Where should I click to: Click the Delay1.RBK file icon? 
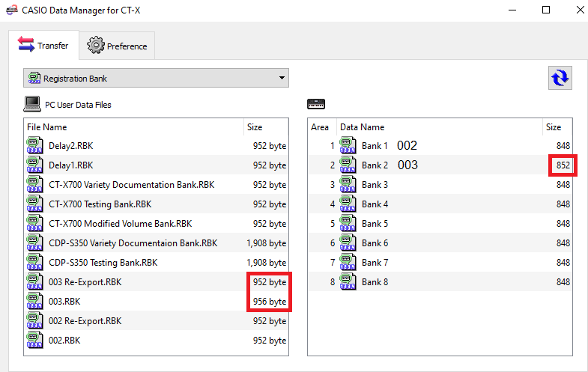pyautogui.click(x=34, y=165)
